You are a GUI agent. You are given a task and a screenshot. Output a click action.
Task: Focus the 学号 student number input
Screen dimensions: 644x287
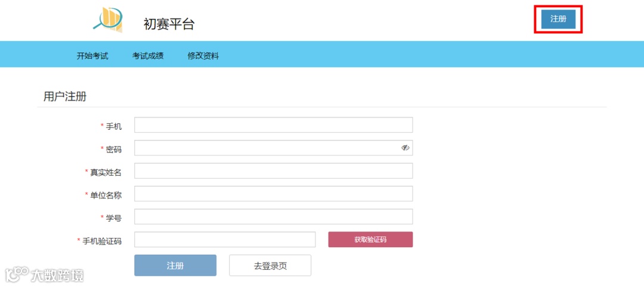coord(274,217)
